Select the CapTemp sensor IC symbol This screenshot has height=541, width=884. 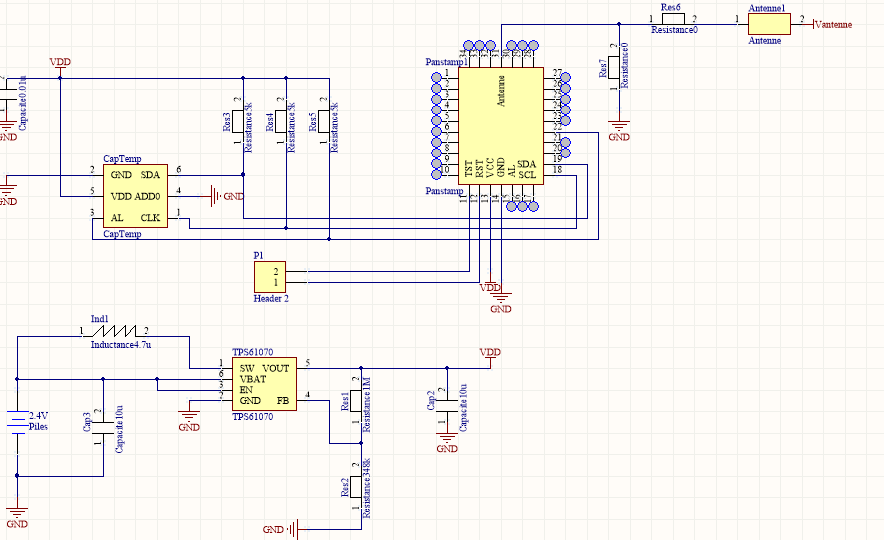(x=136, y=196)
